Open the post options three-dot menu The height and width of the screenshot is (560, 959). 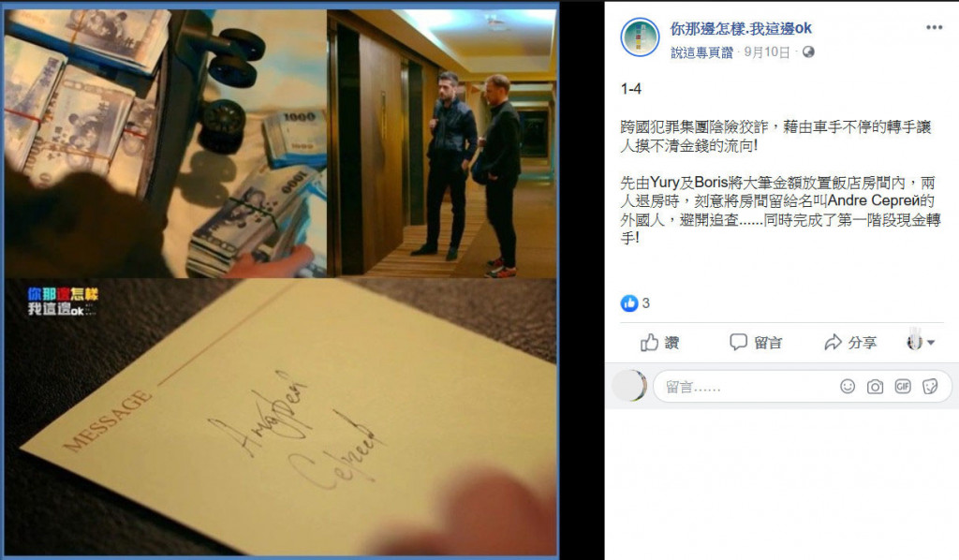coord(934,27)
